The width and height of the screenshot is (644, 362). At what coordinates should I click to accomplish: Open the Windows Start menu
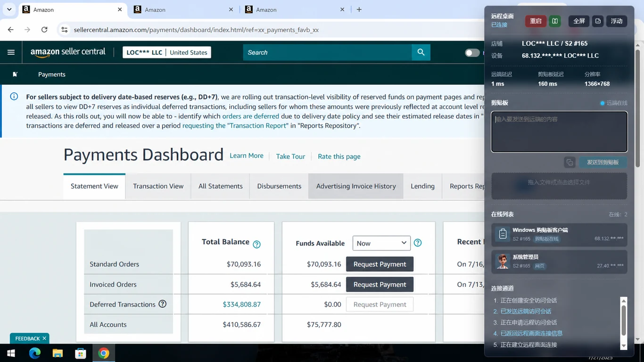11,353
